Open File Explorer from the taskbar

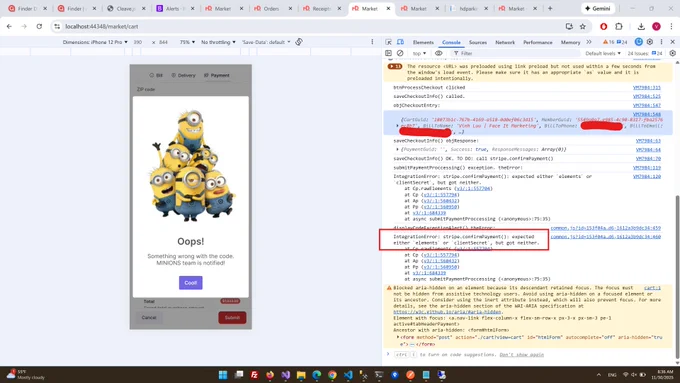point(301,375)
